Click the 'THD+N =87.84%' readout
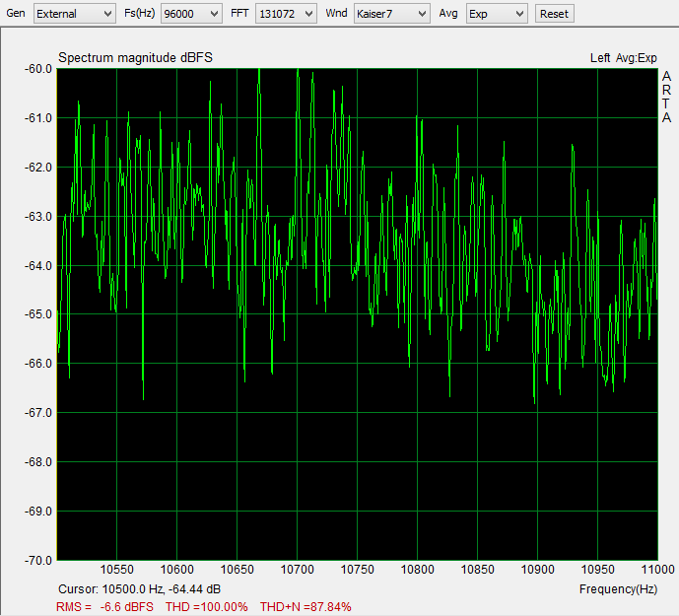Viewport: 679px width, 616px height. pos(306,607)
